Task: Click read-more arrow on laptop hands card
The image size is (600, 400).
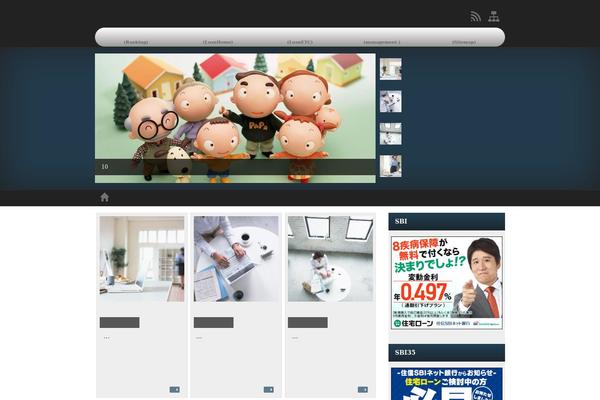Action: 269,389
